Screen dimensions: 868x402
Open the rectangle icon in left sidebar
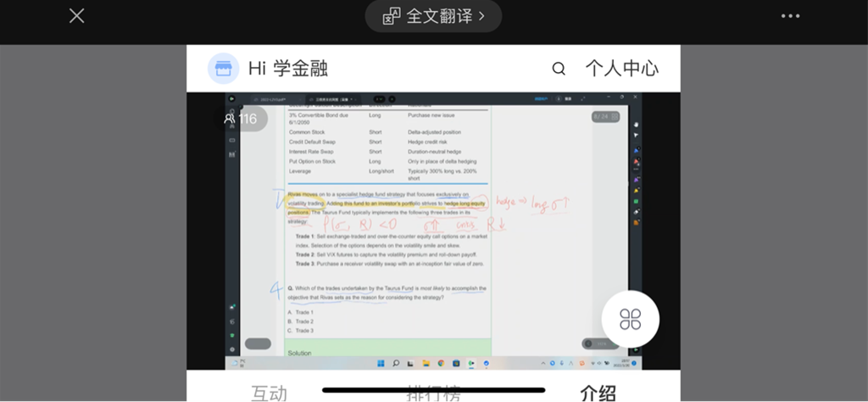[x=232, y=140]
